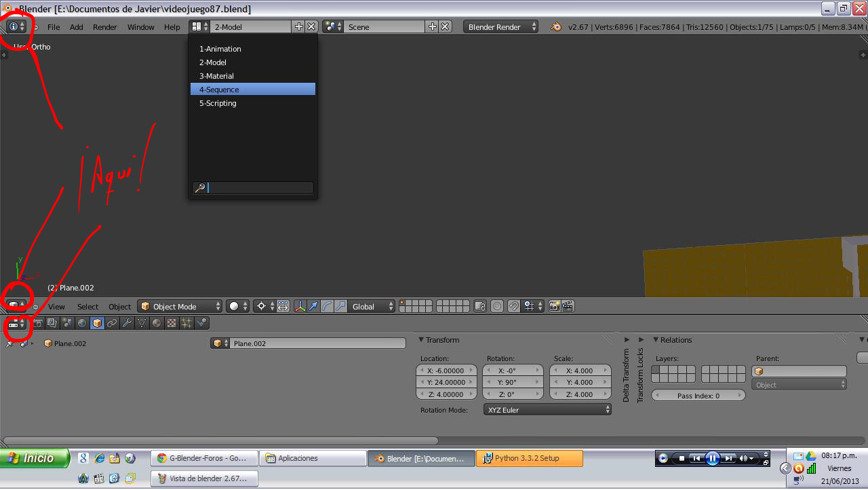
Task: Open the Material properties tab
Action: pos(157,324)
